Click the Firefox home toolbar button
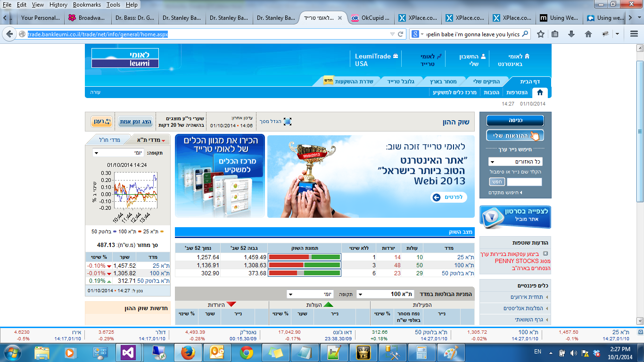 tap(588, 34)
